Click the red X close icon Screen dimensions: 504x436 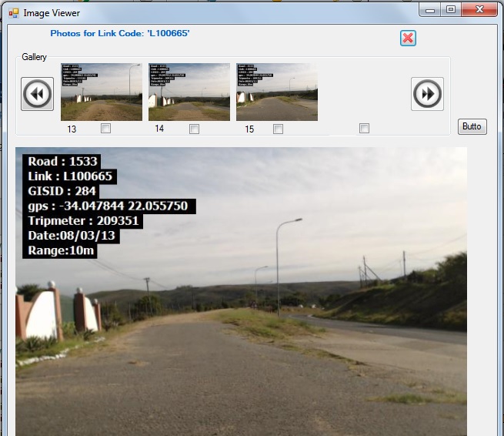(x=408, y=39)
